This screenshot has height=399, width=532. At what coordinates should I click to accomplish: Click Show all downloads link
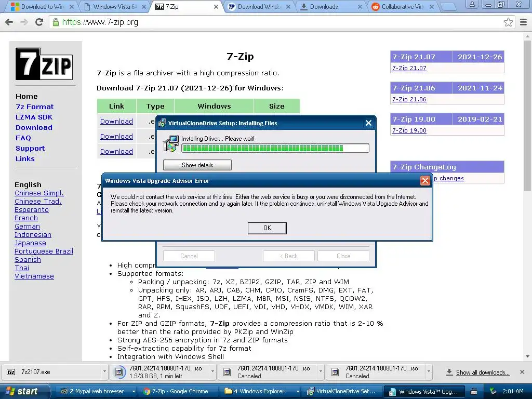(483, 372)
